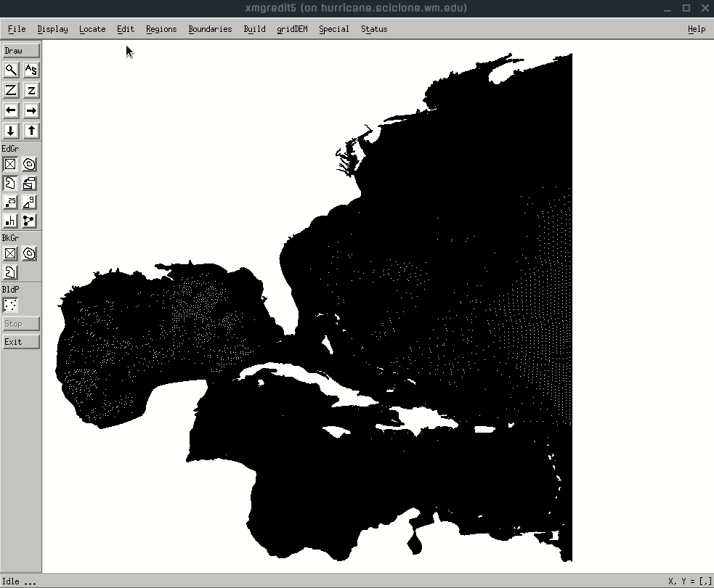This screenshot has height=588, width=714.
Task: Expand the Boundaries menu
Action: (210, 29)
